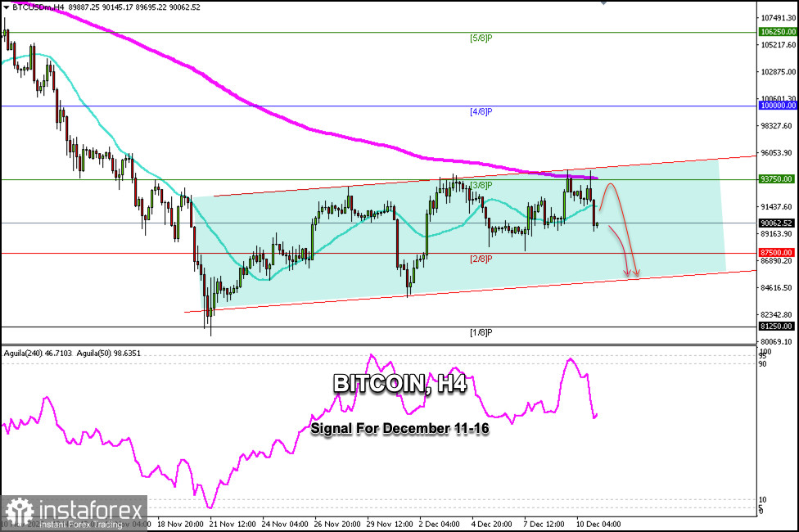Viewport: 799px width, 532px height.
Task: Click the 82342.80 price scale value
Action: pyautogui.click(x=777, y=315)
